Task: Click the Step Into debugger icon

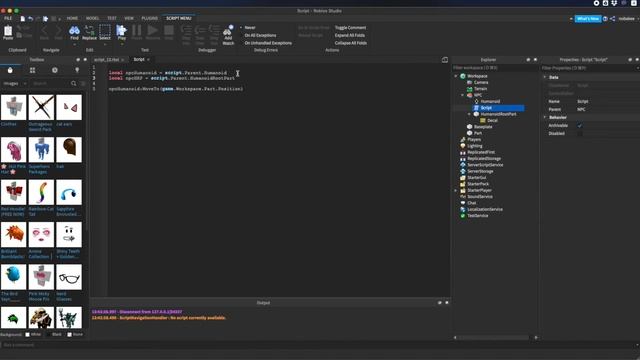Action: click(x=186, y=35)
